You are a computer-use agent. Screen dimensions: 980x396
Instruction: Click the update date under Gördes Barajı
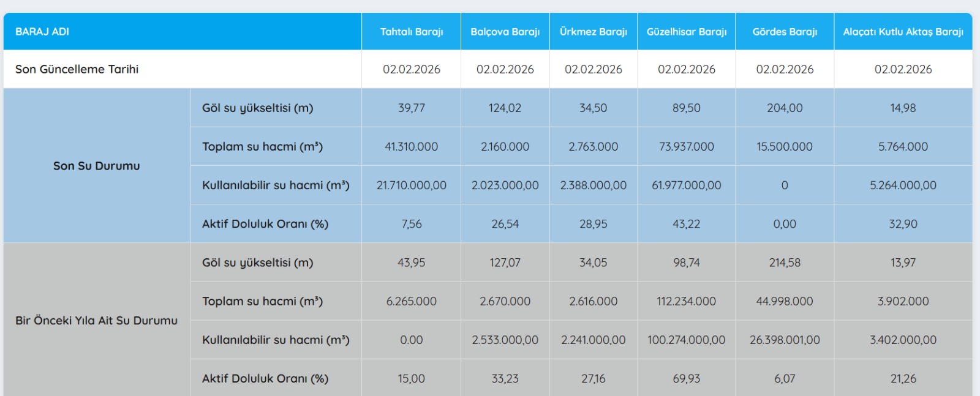[785, 70]
